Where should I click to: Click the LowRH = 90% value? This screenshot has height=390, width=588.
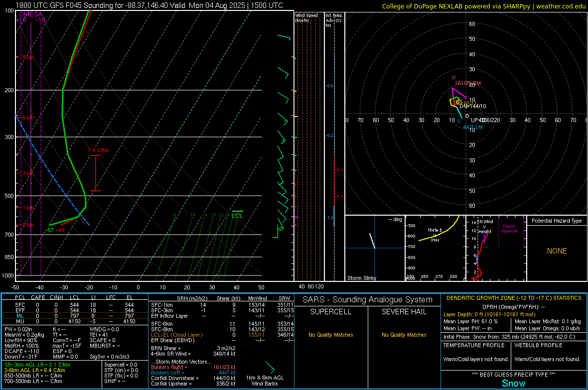point(20,341)
